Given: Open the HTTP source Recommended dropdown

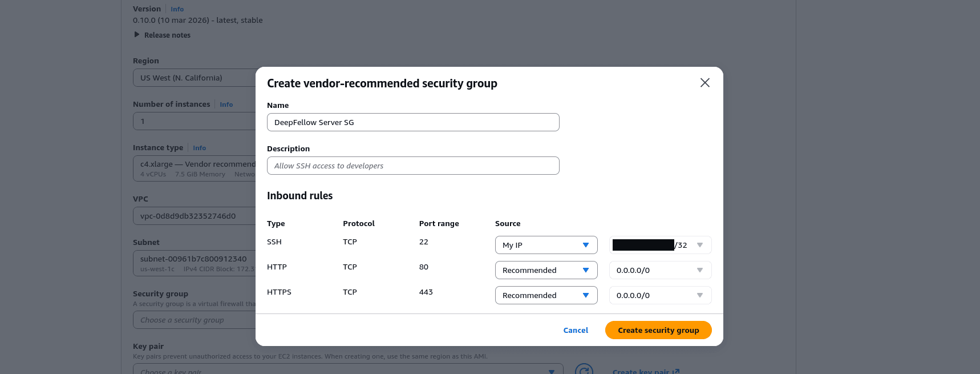Looking at the screenshot, I should coord(546,270).
